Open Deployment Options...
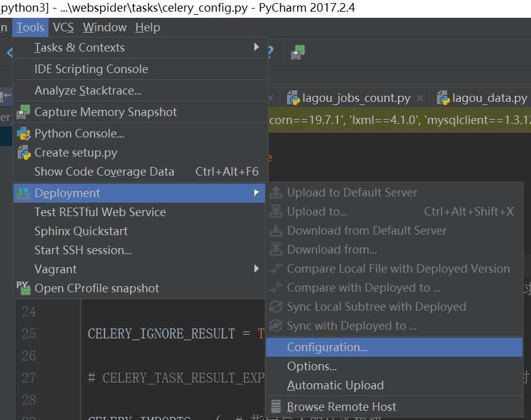The height and width of the screenshot is (420, 531). tap(394, 366)
